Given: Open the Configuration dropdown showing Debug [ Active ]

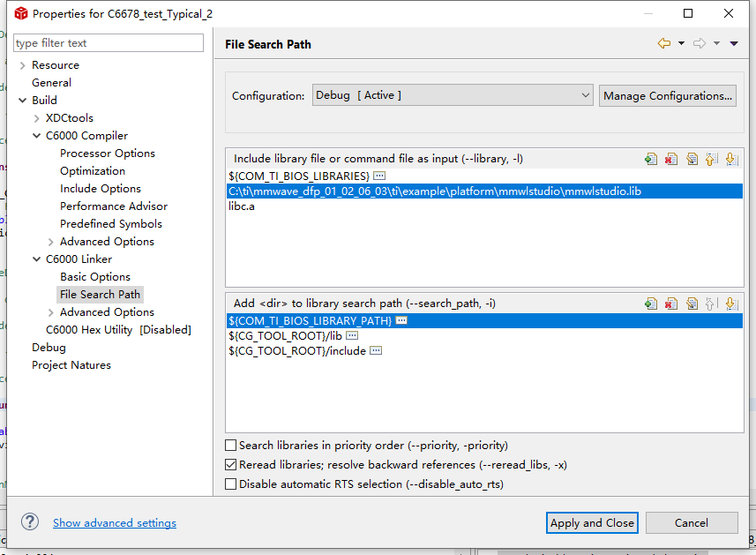Looking at the screenshot, I should (453, 95).
